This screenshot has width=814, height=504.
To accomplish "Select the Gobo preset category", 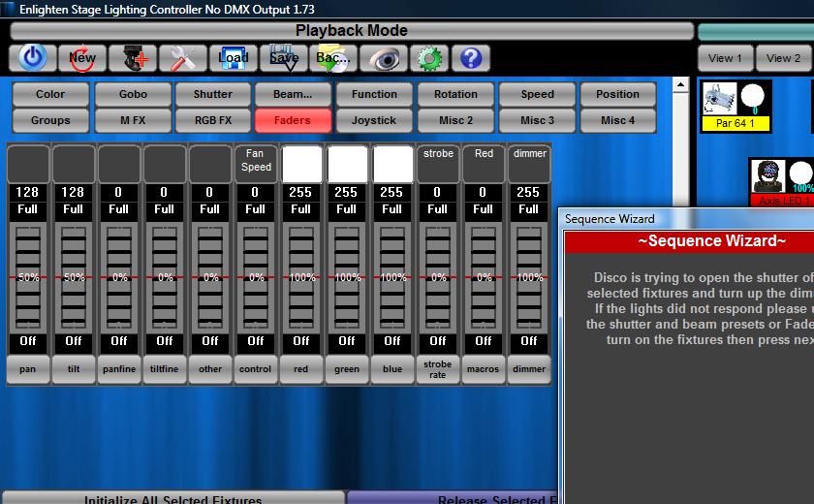I will [133, 94].
